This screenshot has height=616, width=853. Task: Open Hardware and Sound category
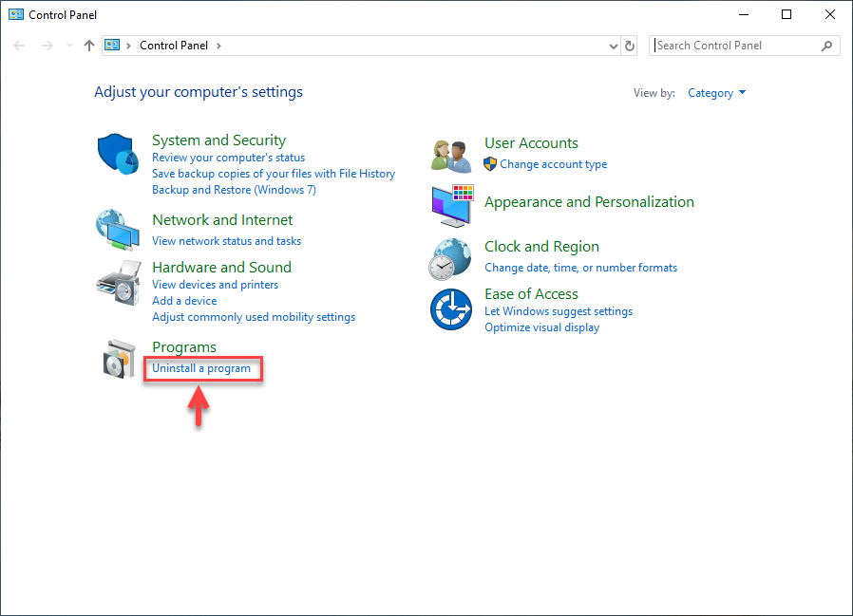click(x=222, y=268)
